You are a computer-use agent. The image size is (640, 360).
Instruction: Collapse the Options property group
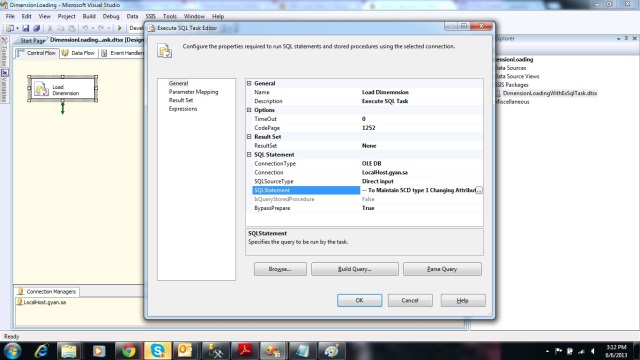pos(249,110)
